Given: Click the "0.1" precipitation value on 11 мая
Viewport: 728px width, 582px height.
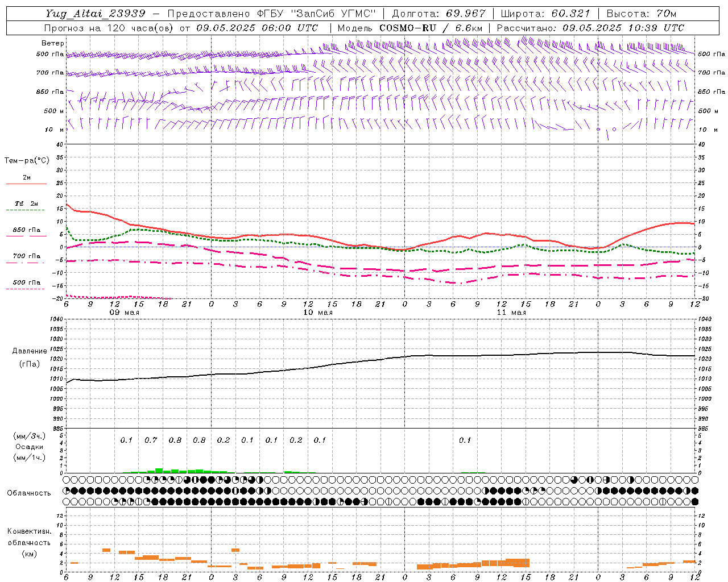Looking at the screenshot, I should tap(465, 440).
